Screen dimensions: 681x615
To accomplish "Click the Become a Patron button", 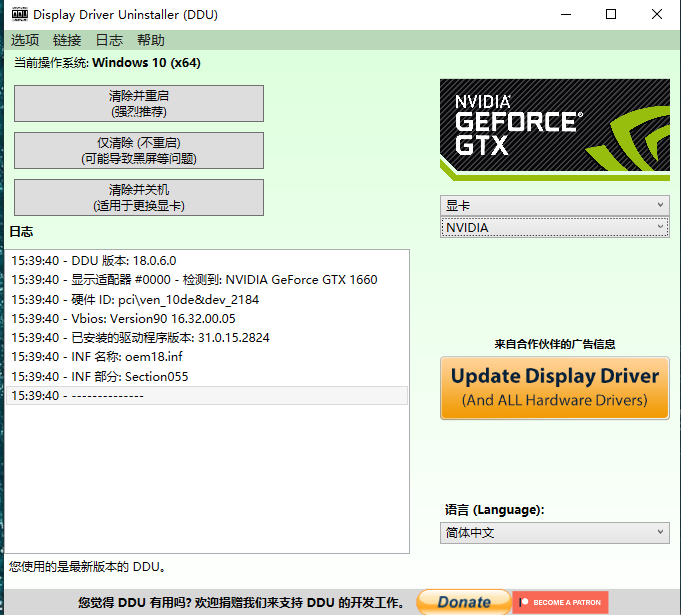I will pyautogui.click(x=560, y=602).
